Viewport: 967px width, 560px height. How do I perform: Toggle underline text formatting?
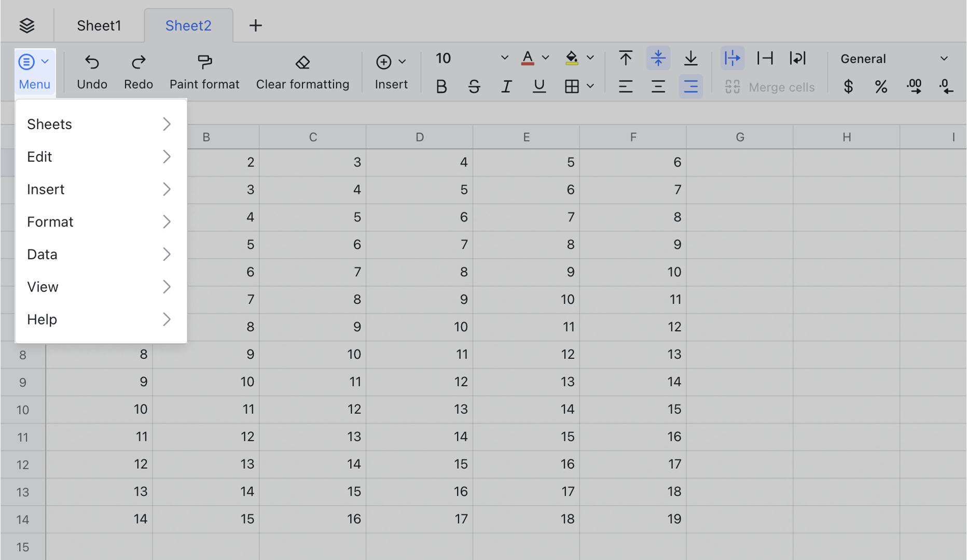point(539,87)
